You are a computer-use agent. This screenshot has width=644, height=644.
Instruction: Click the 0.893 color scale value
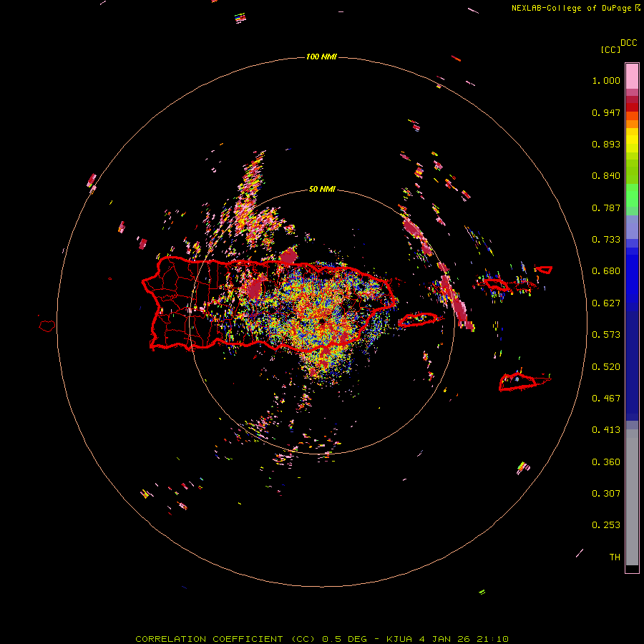pyautogui.click(x=606, y=144)
